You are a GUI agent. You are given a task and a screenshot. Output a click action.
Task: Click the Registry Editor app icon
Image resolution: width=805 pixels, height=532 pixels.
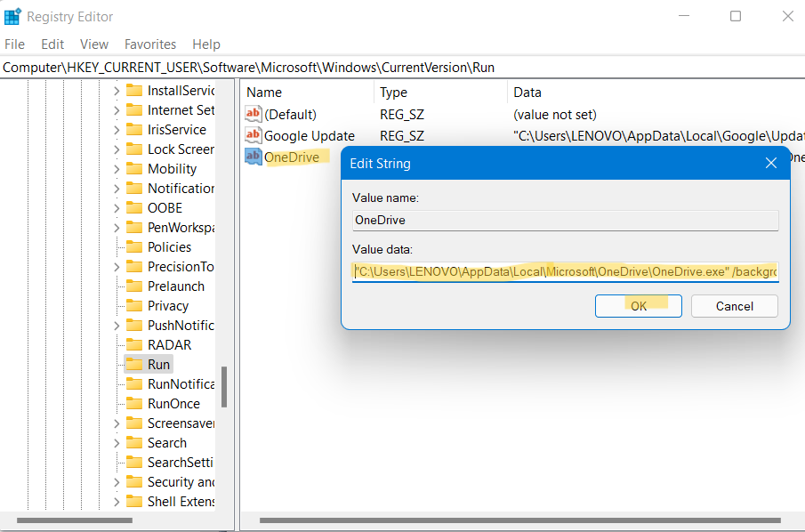[12, 16]
